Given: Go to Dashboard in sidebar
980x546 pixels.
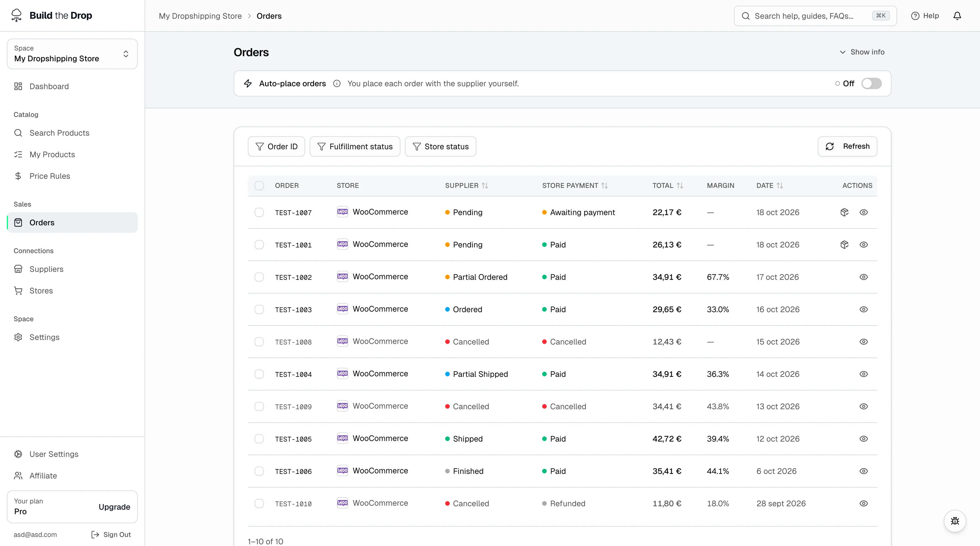Looking at the screenshot, I should point(72,87).
